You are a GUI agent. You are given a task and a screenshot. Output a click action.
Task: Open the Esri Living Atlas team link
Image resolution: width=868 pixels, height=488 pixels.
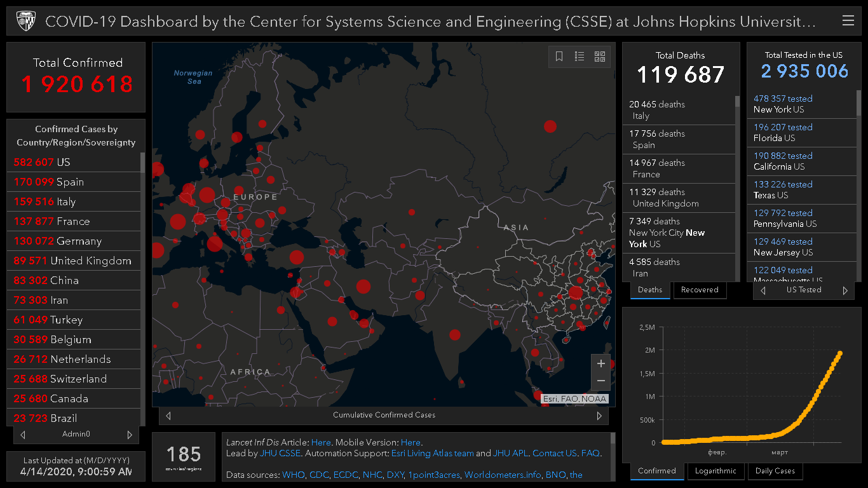click(x=432, y=453)
